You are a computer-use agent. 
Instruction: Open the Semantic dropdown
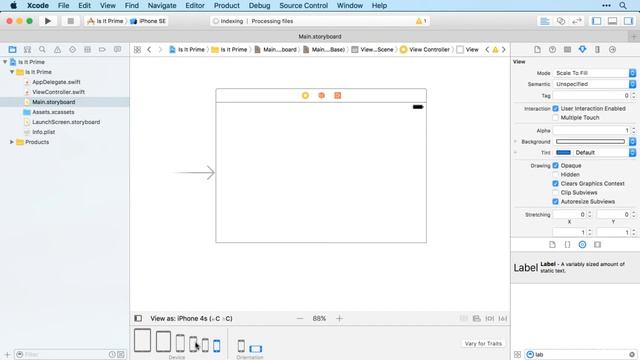[x=595, y=84]
